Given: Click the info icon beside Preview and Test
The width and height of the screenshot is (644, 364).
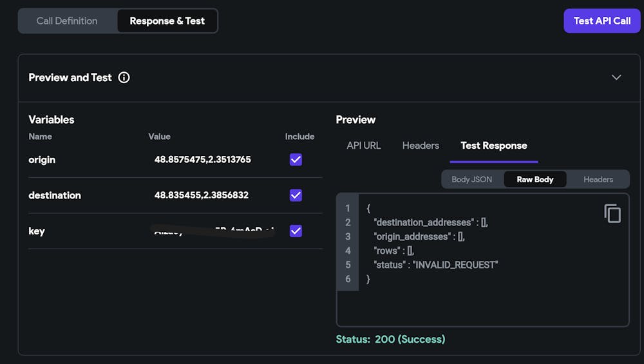Looking at the screenshot, I should click(x=124, y=77).
